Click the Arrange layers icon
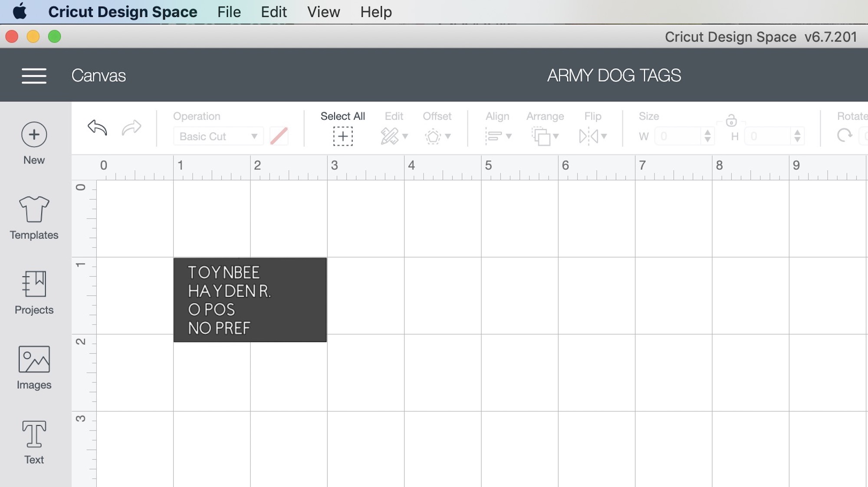 (x=541, y=136)
